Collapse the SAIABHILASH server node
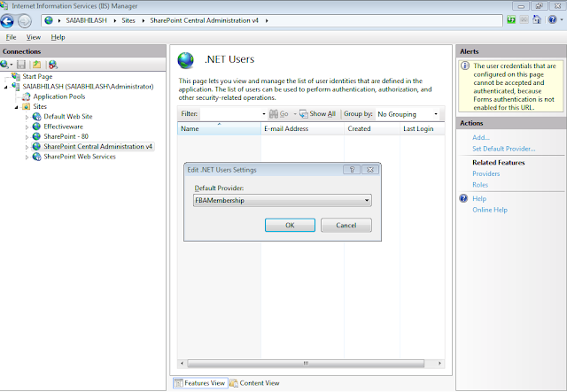 click(6, 87)
